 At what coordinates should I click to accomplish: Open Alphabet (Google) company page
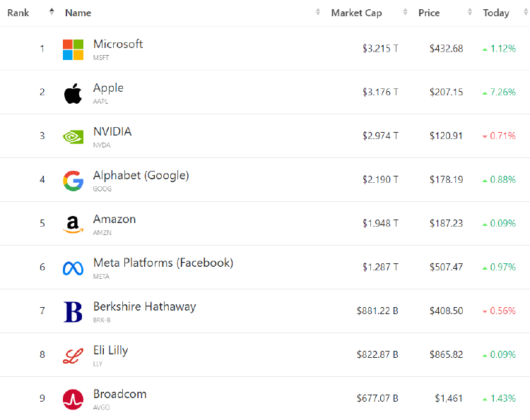pyautogui.click(x=141, y=176)
